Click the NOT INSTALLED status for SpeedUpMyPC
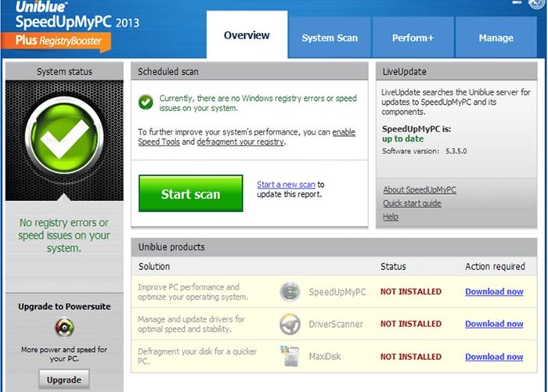Image resolution: width=548 pixels, height=392 pixels. click(411, 291)
